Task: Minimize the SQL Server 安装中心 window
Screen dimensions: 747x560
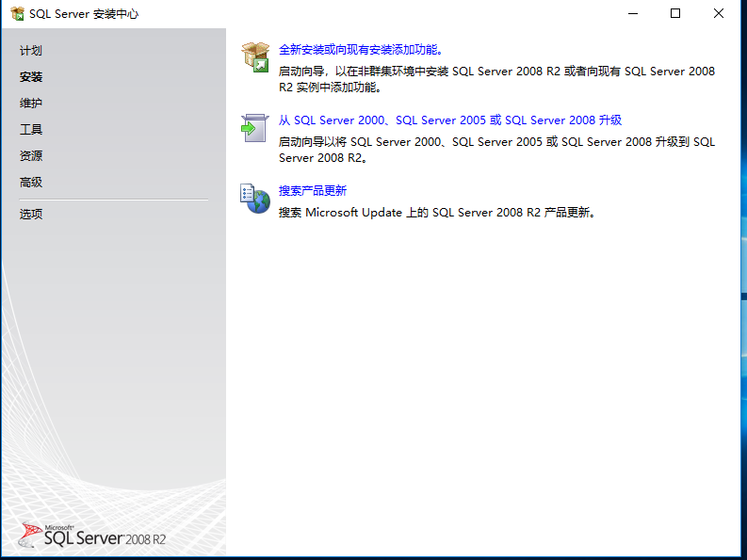Action: click(633, 14)
